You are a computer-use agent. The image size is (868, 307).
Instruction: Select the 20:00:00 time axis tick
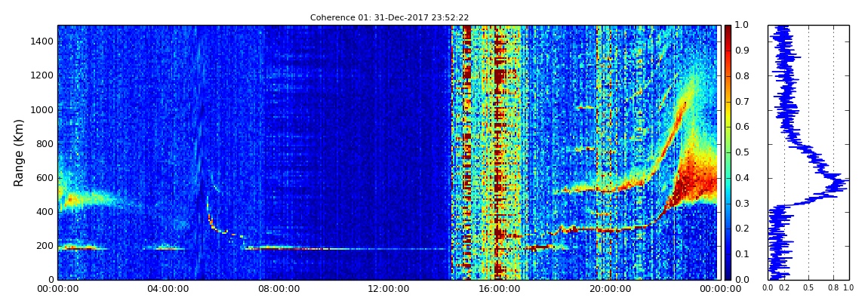(x=610, y=289)
